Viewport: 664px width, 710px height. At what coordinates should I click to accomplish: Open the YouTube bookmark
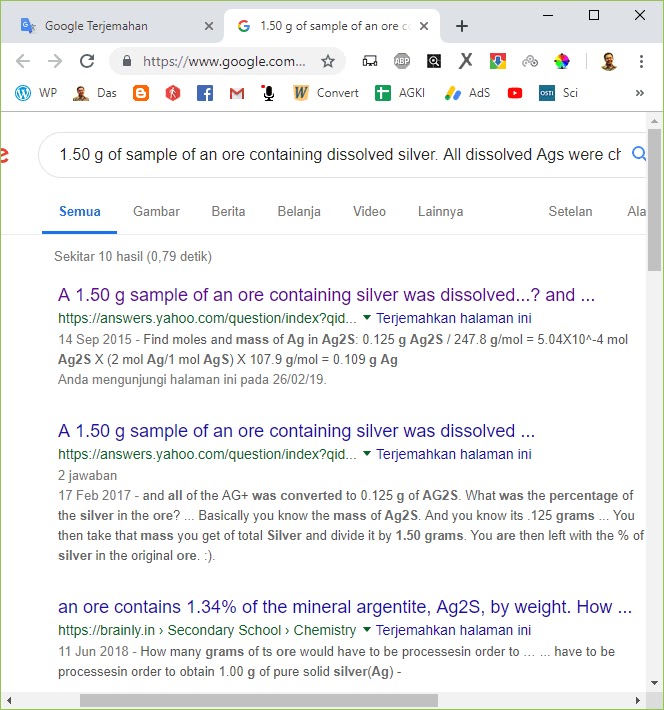click(515, 93)
